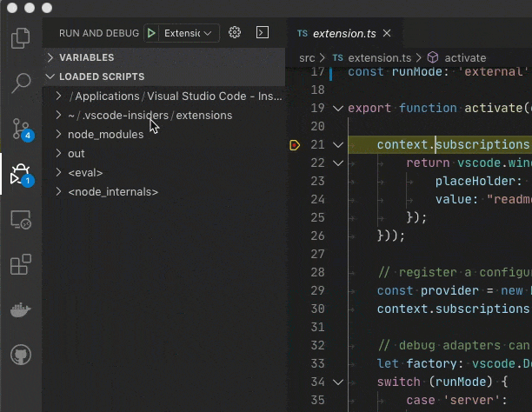Start debugging with the green play button
The height and width of the screenshot is (412, 532).
pyautogui.click(x=152, y=33)
